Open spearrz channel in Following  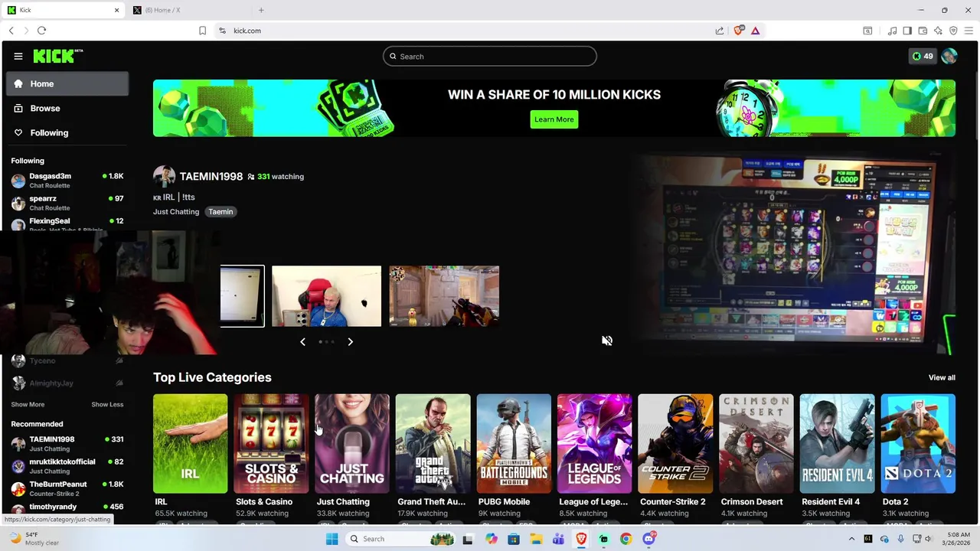coord(67,203)
